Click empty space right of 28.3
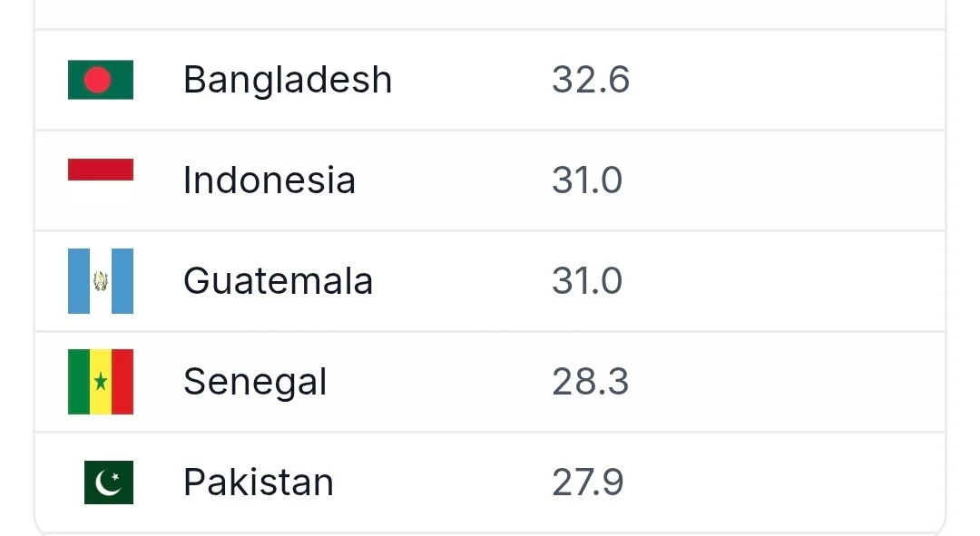 [780, 382]
